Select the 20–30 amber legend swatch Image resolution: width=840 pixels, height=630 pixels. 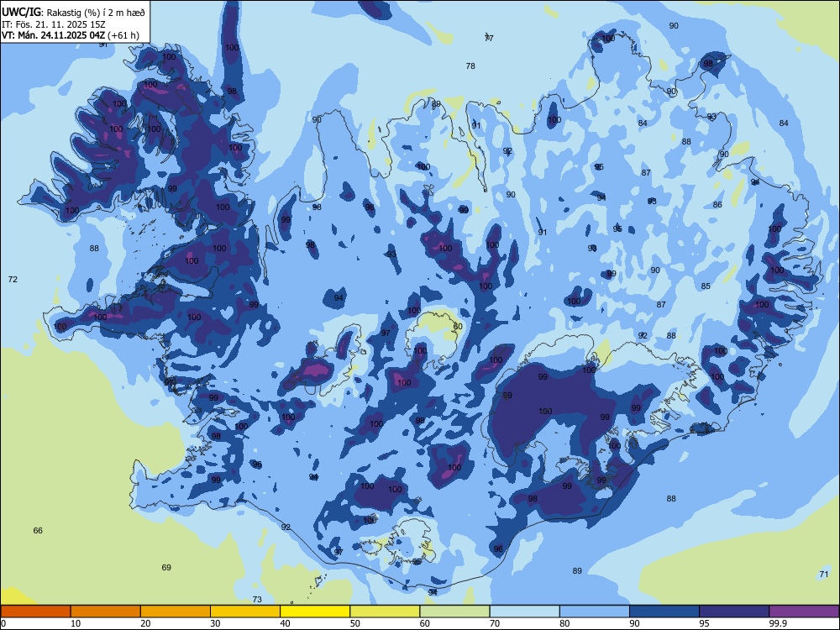[176, 612]
